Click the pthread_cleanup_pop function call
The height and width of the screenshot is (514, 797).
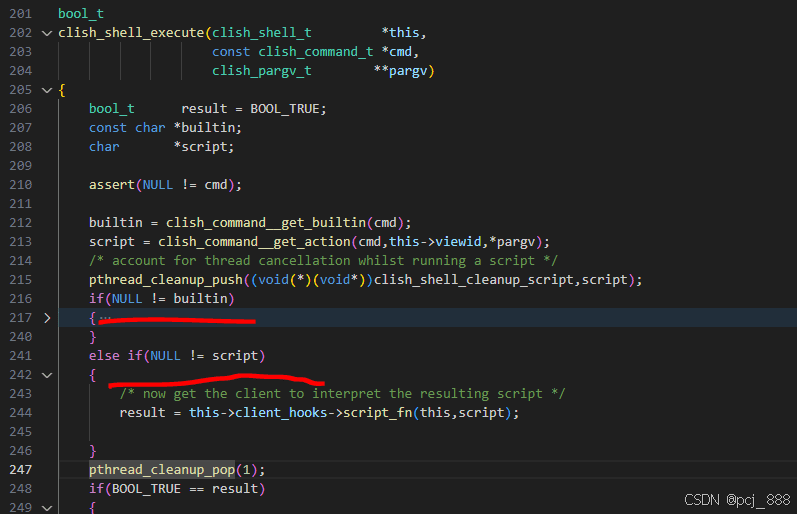161,470
